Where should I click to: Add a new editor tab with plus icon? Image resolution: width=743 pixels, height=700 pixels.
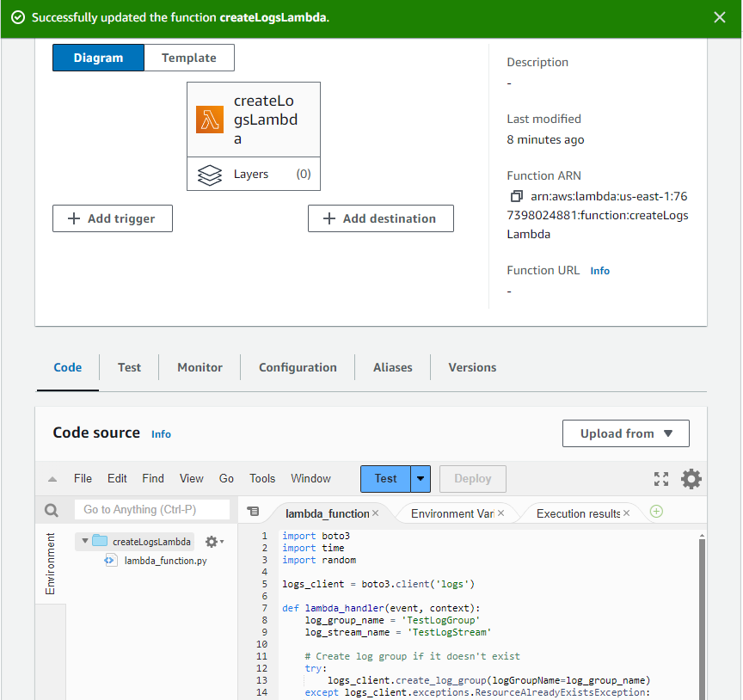coord(656,512)
